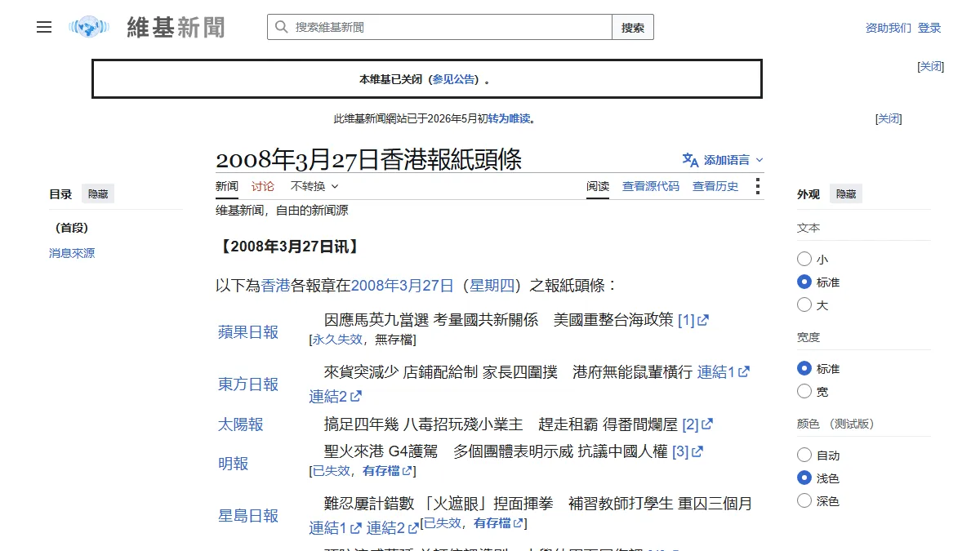Click external link icon after 明報 [3]

coord(697,451)
